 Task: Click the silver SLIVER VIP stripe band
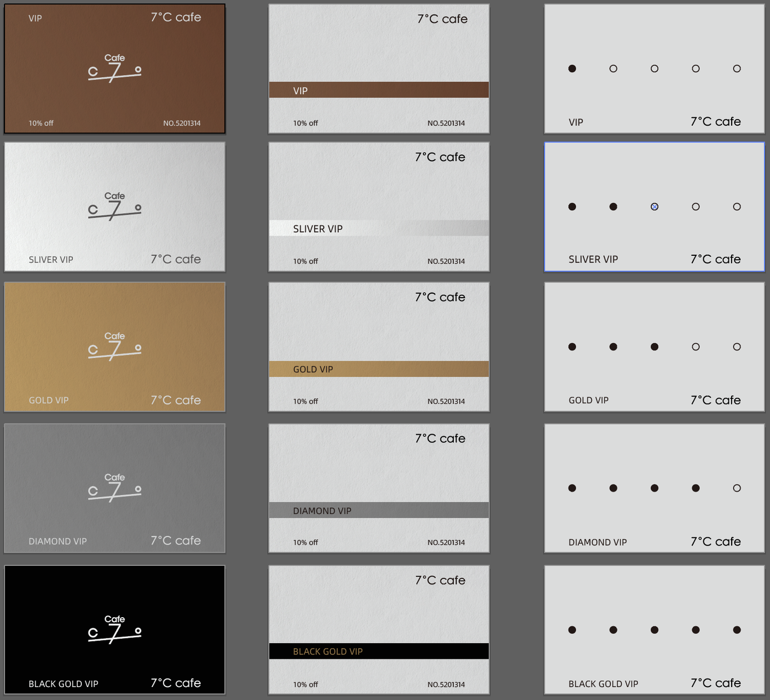pyautogui.click(x=379, y=228)
